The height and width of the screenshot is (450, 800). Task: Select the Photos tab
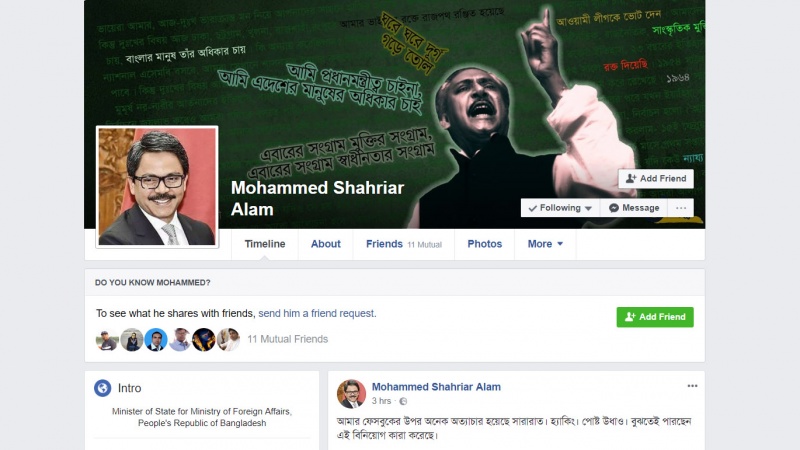(x=485, y=244)
